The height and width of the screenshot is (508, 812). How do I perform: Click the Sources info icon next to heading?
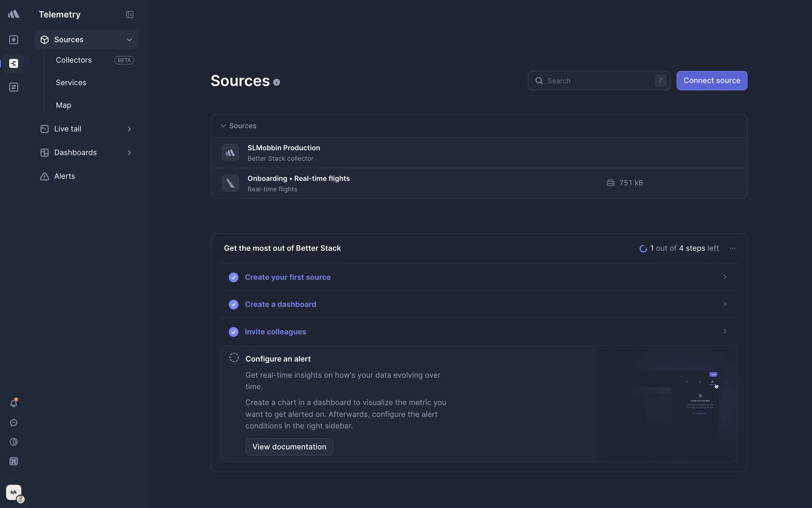277,83
